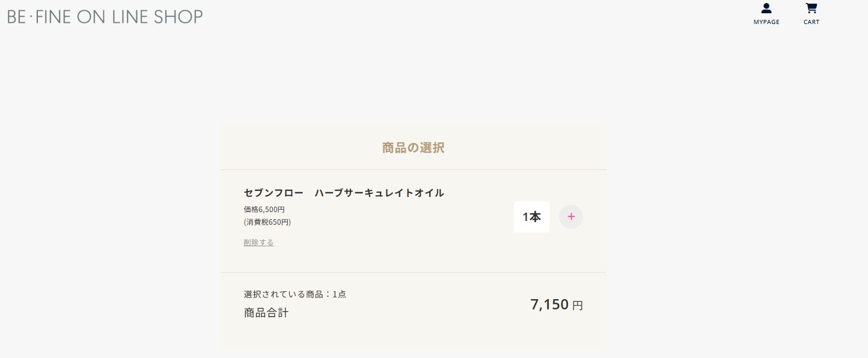Open the shopping cart icon

[811, 8]
